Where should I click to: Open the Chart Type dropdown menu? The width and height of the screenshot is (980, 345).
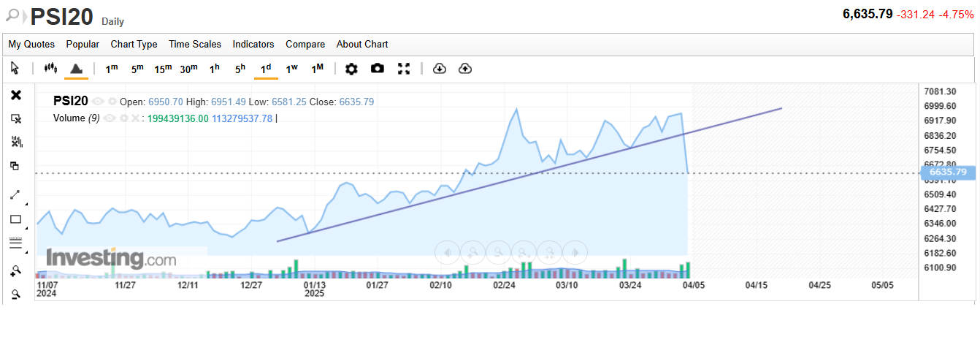click(134, 45)
